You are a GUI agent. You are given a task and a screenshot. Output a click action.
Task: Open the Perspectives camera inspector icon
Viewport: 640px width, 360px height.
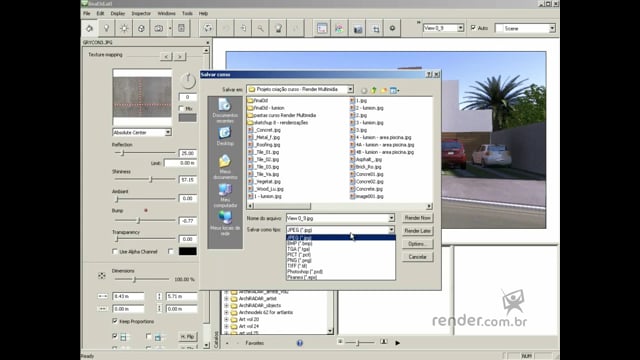(x=158, y=28)
